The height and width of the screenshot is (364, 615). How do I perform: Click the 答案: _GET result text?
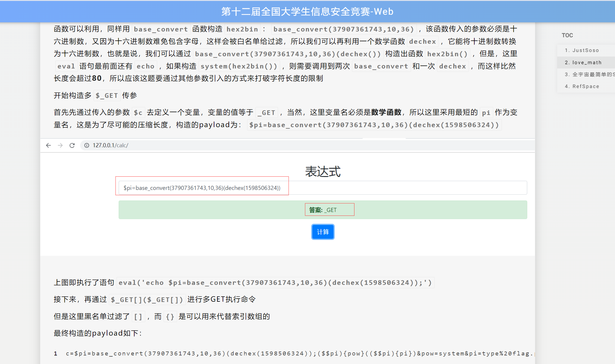pyautogui.click(x=323, y=210)
